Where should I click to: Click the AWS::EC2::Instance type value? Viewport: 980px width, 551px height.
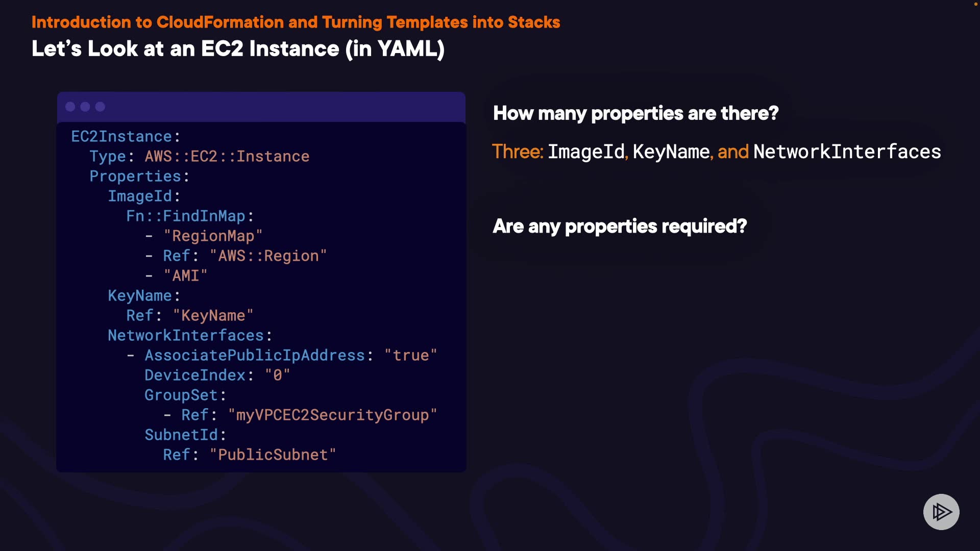(x=227, y=157)
